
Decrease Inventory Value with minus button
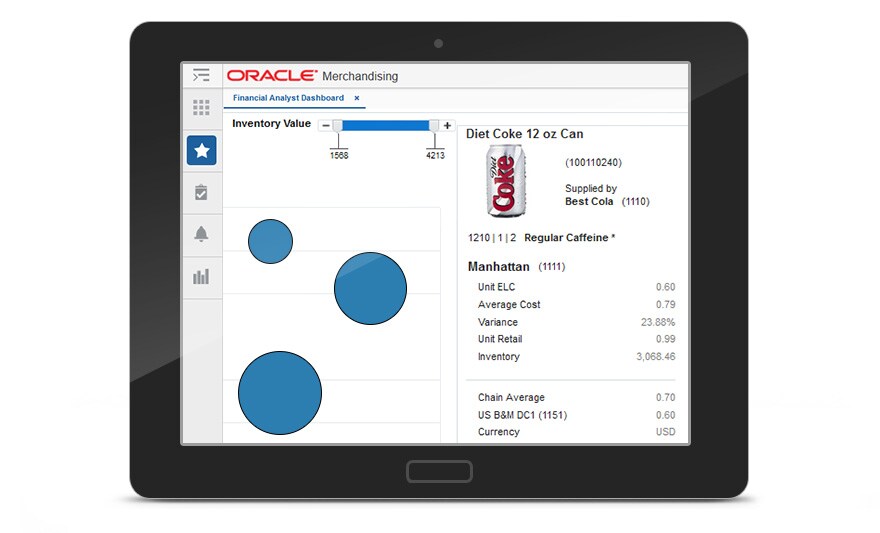(326, 126)
